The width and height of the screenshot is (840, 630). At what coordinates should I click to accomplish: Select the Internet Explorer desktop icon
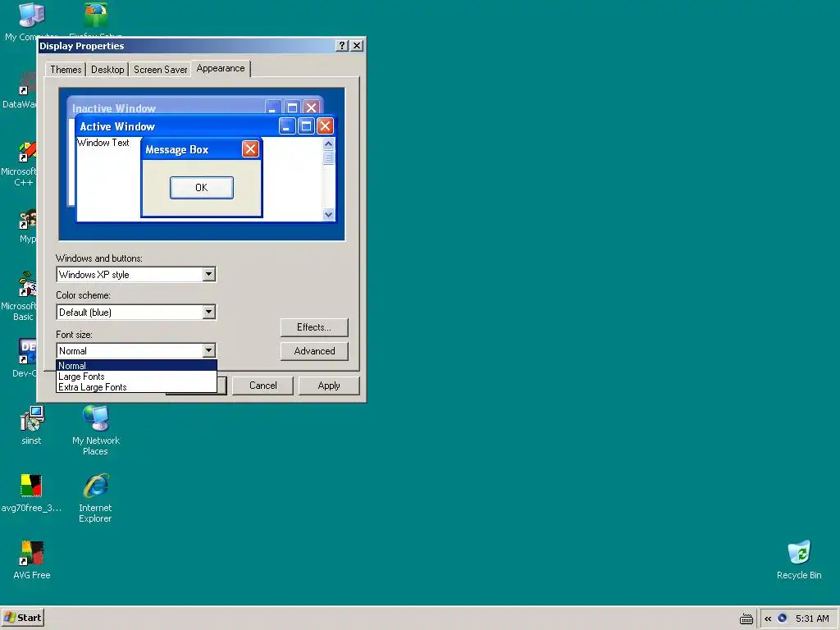pyautogui.click(x=96, y=486)
